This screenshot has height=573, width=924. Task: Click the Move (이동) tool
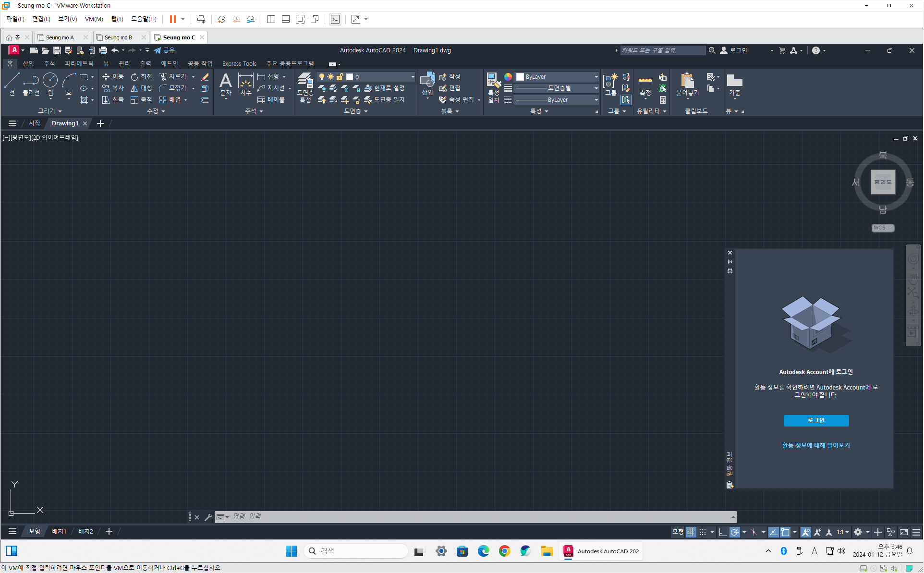point(113,77)
